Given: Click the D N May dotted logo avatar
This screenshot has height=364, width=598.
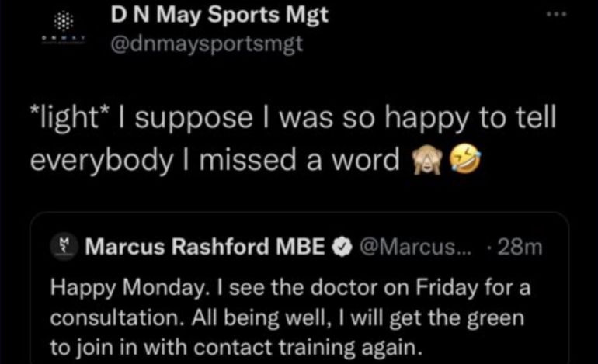Looking at the screenshot, I should coord(63,21).
